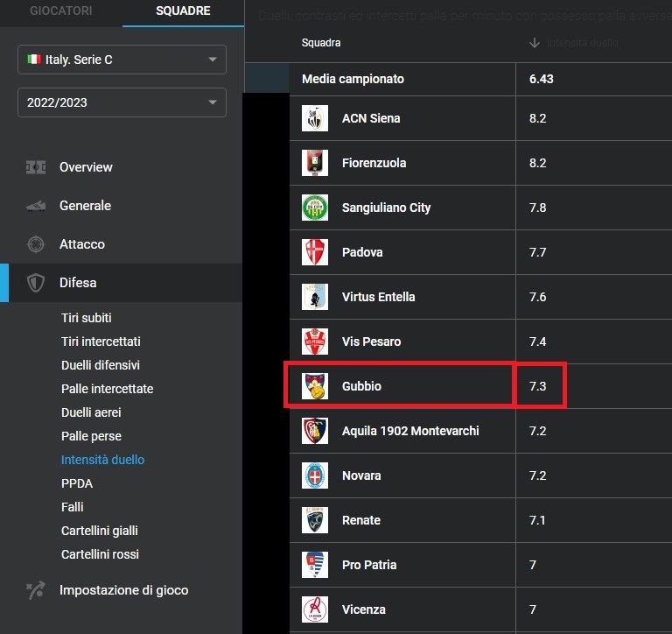Click the Vis Pesaro team name
The image size is (672, 634).
(372, 342)
